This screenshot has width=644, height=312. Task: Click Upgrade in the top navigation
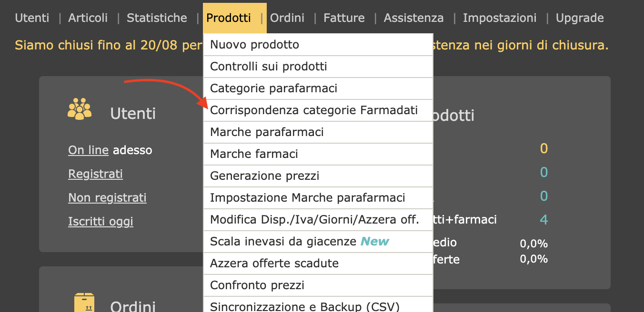click(x=580, y=18)
